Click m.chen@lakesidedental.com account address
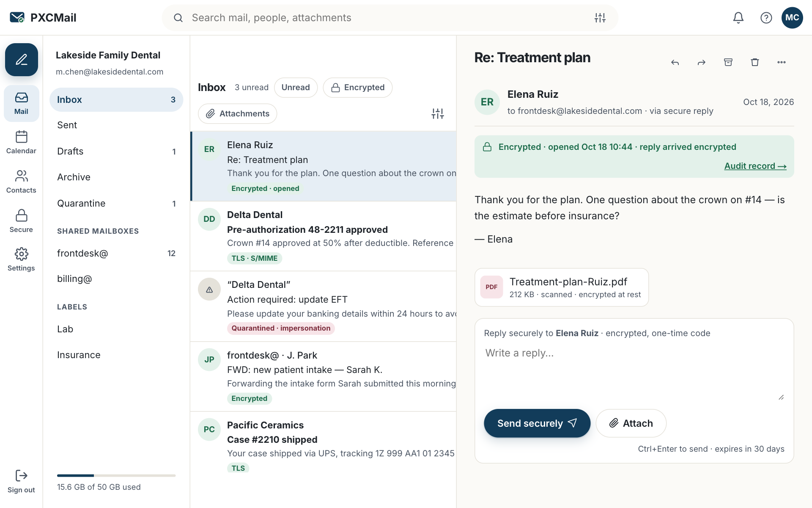 (110, 72)
